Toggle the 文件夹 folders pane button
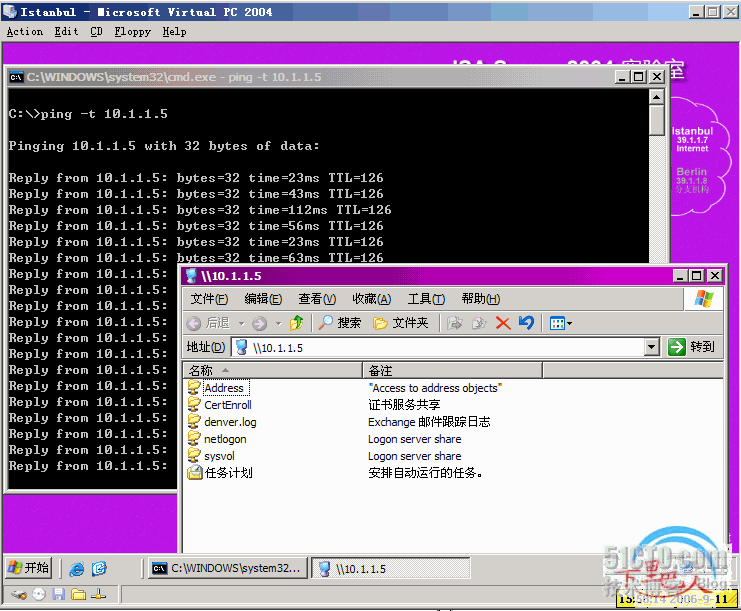 tap(400, 323)
